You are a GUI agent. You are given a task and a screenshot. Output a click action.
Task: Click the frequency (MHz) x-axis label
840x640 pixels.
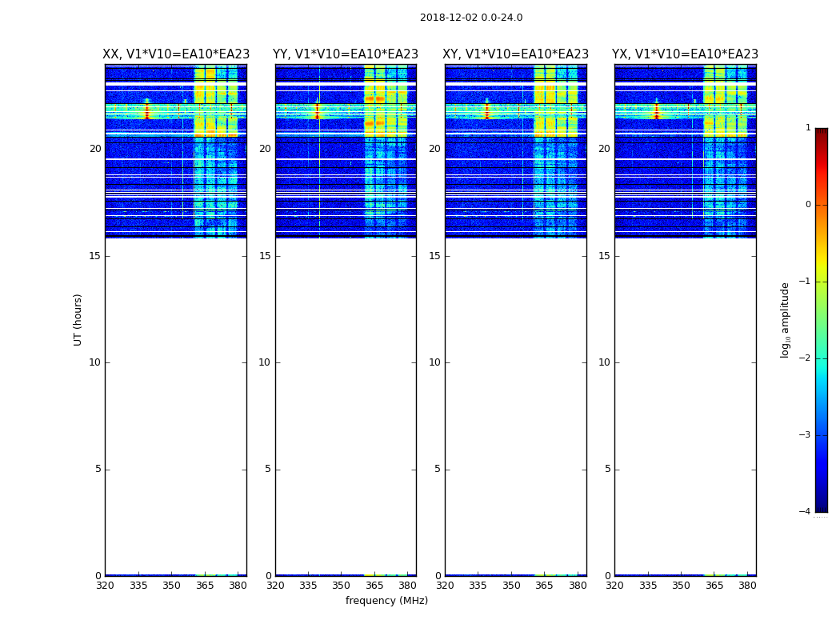[386, 601]
